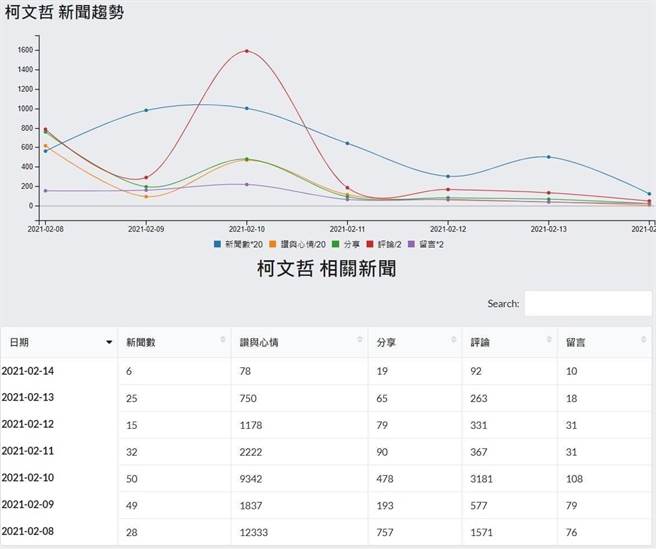The width and height of the screenshot is (656, 550).
Task: Sort by 留言 column sort icon
Action: click(x=644, y=339)
